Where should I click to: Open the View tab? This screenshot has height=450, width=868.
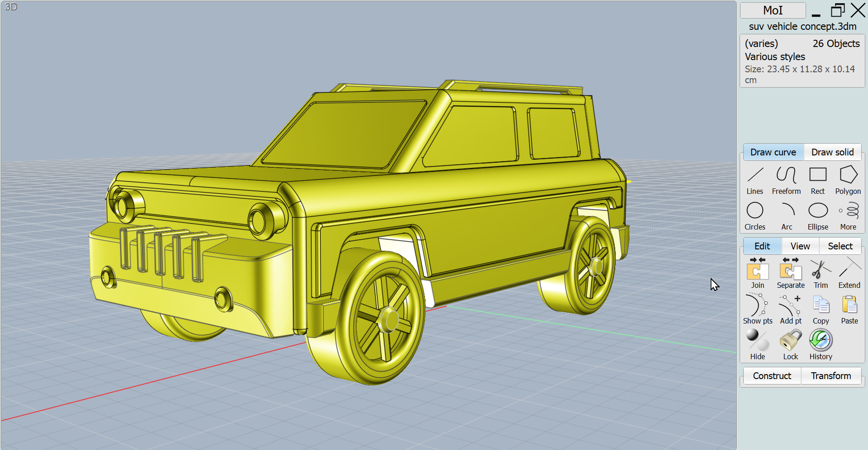[x=800, y=246]
